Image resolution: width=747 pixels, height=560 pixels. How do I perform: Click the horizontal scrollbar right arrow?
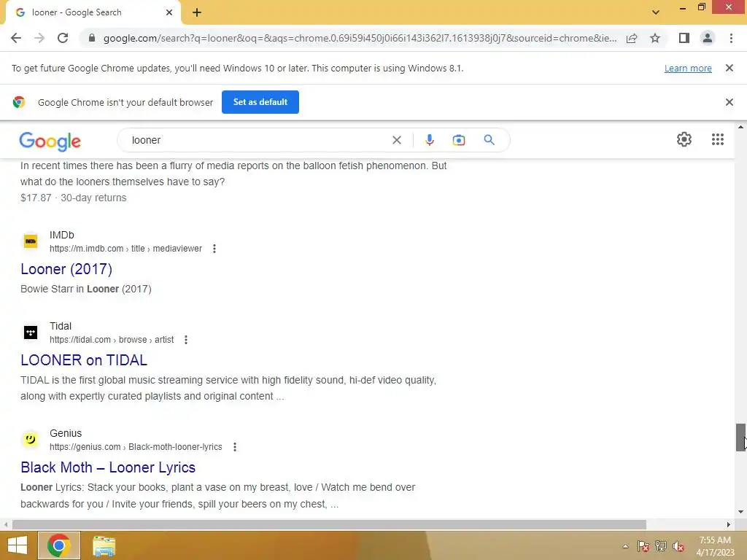[x=728, y=524]
